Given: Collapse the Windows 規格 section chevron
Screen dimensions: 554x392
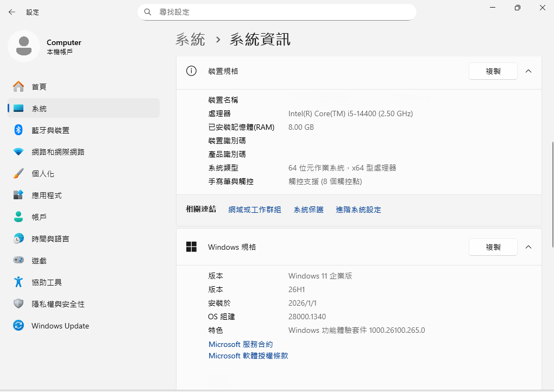Looking at the screenshot, I should [x=528, y=247].
